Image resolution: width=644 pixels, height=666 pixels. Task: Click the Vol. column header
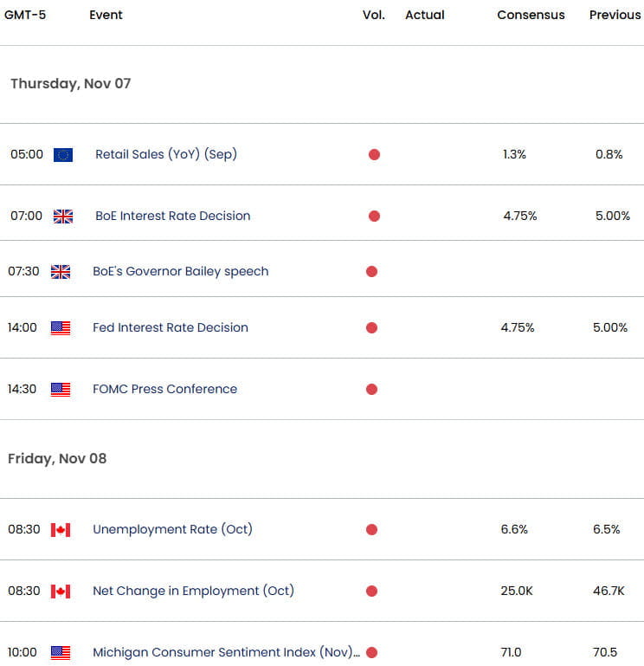pyautogui.click(x=374, y=15)
